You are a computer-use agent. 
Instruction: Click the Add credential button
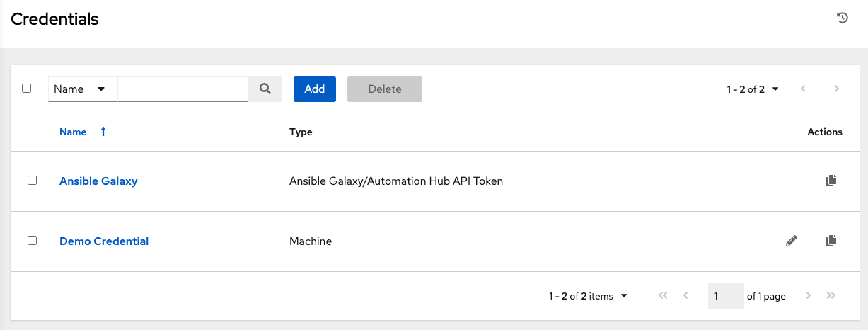tap(315, 89)
